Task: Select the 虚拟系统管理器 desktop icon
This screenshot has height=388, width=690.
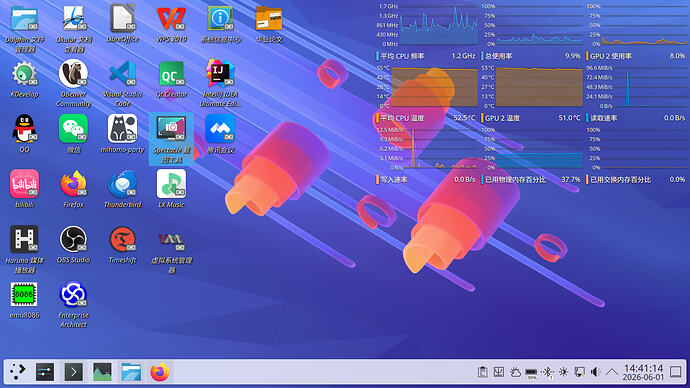Action: tap(172, 240)
